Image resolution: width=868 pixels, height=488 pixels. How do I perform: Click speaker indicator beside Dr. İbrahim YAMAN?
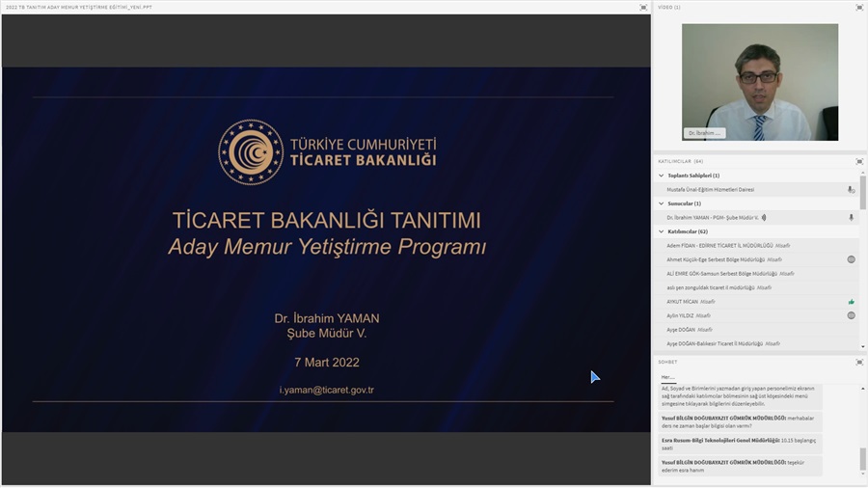tap(764, 218)
